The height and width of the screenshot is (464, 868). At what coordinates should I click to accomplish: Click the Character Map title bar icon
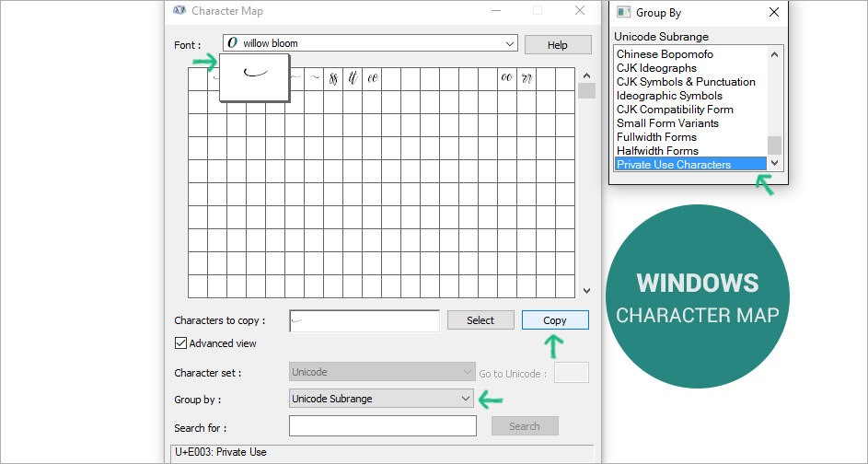(179, 10)
